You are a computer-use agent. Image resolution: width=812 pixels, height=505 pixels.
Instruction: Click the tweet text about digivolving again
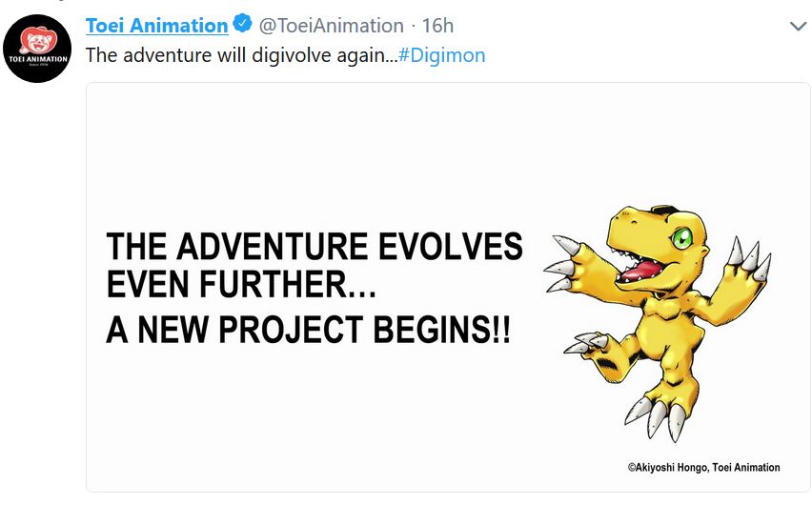point(240,55)
